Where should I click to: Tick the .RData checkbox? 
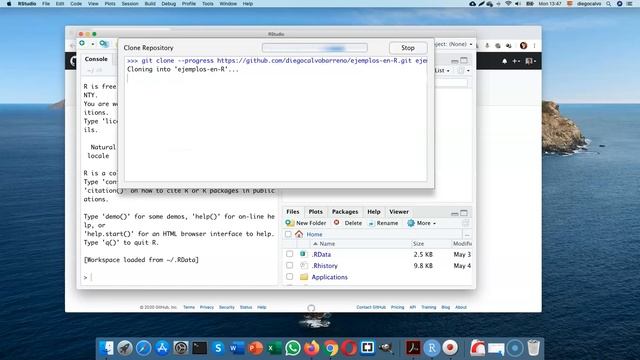click(x=289, y=254)
